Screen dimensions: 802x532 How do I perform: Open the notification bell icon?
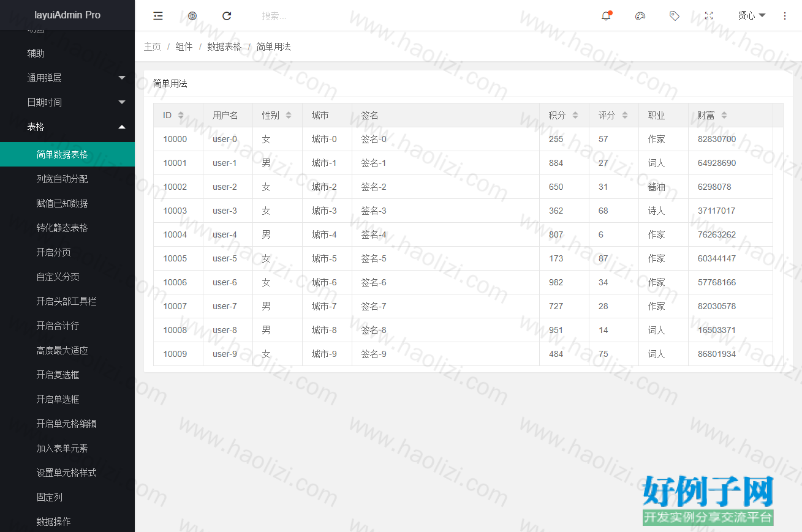point(606,16)
